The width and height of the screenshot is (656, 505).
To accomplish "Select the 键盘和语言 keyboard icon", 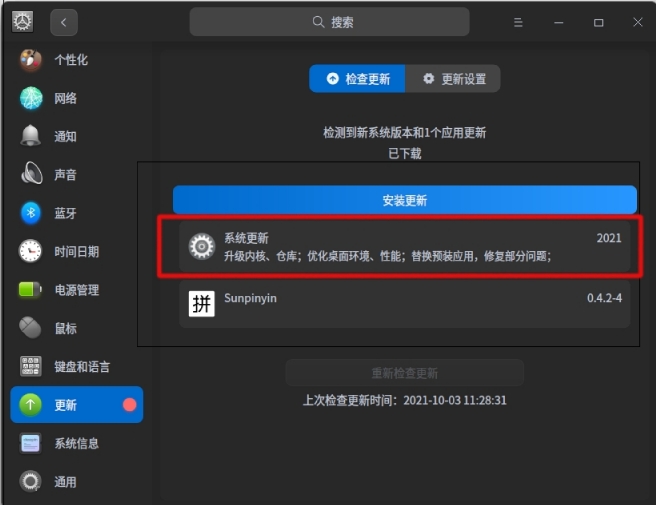I will [x=31, y=366].
